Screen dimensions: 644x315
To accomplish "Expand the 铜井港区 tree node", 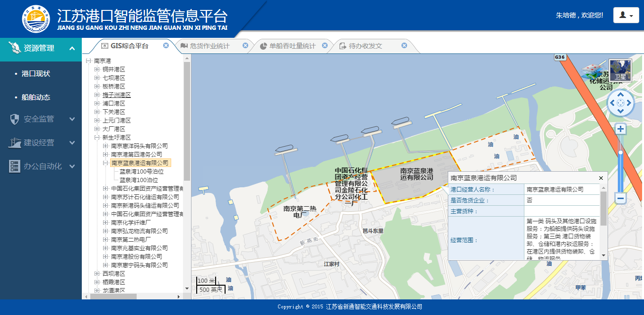I will point(97,70).
